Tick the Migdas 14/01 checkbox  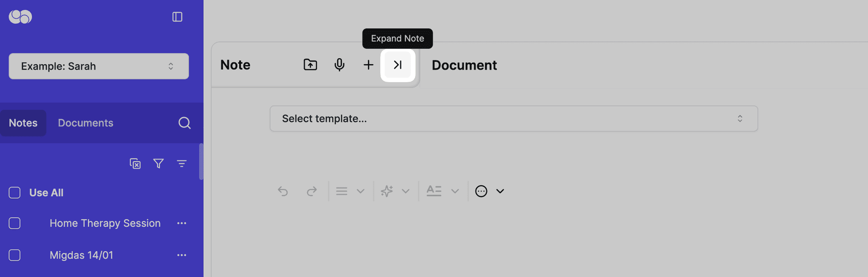(14, 255)
